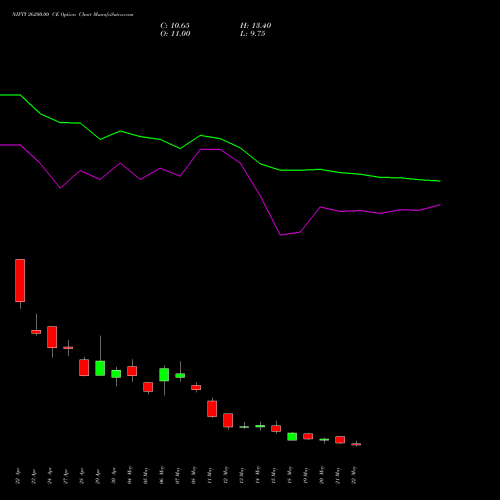The height and width of the screenshot is (500, 500).
Task: Click the green candle for 18 May
Action: (x=292, y=437)
